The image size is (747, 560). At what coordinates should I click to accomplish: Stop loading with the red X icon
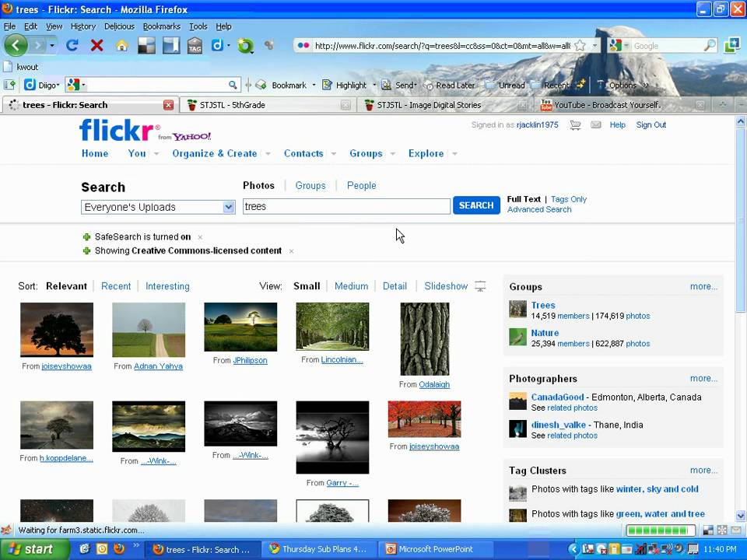click(96, 46)
